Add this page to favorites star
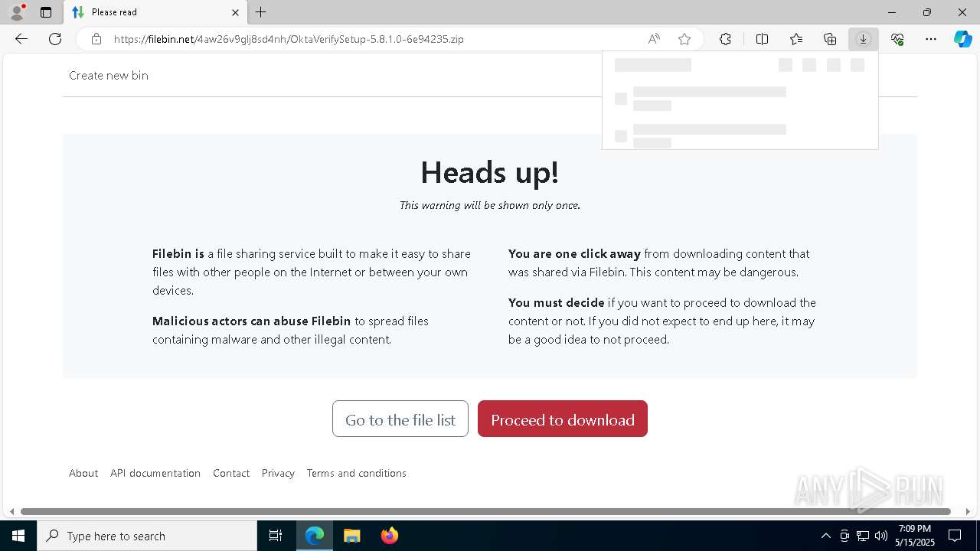The width and height of the screenshot is (980, 551). click(x=684, y=39)
